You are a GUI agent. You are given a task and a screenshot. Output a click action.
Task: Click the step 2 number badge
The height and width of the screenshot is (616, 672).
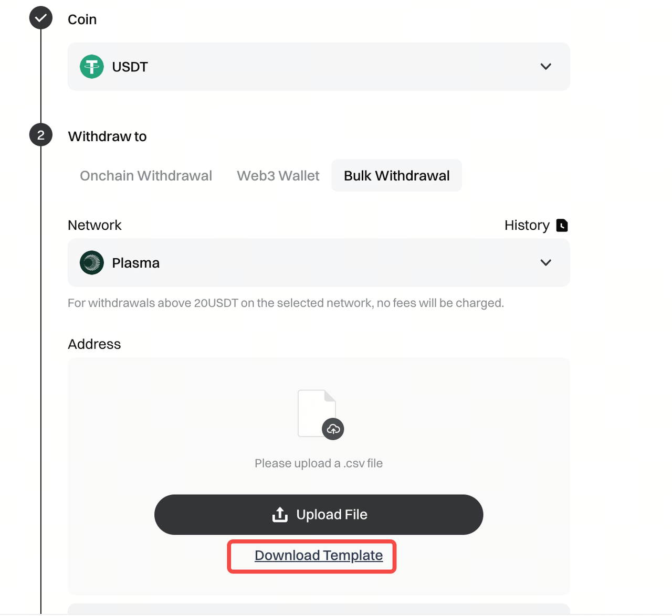pyautogui.click(x=41, y=135)
